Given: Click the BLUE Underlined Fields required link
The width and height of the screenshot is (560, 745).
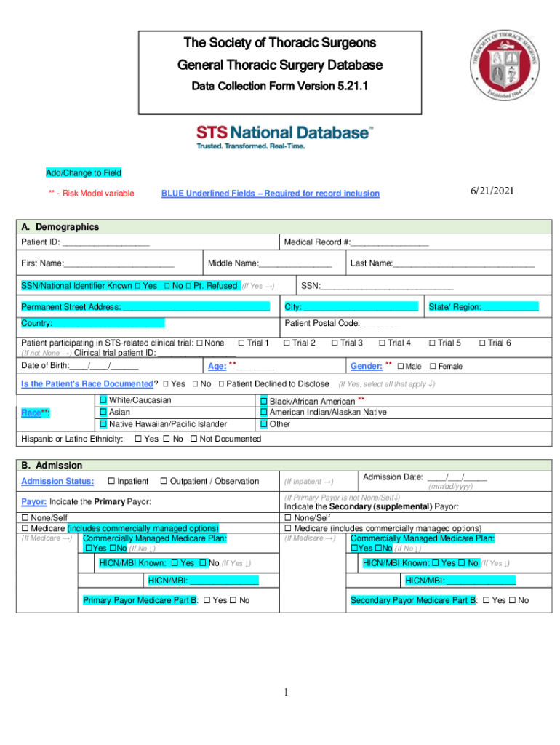Looking at the screenshot, I should point(270,193).
